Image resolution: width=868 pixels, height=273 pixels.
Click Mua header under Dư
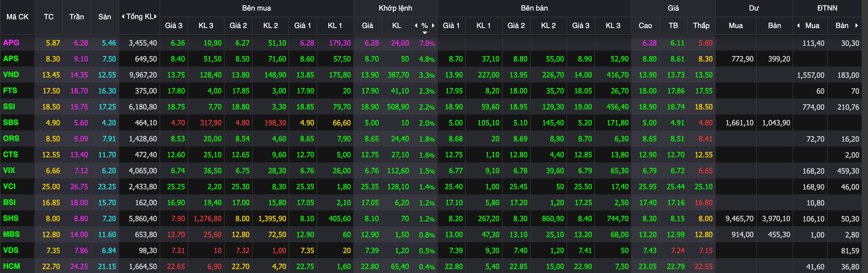point(736,26)
